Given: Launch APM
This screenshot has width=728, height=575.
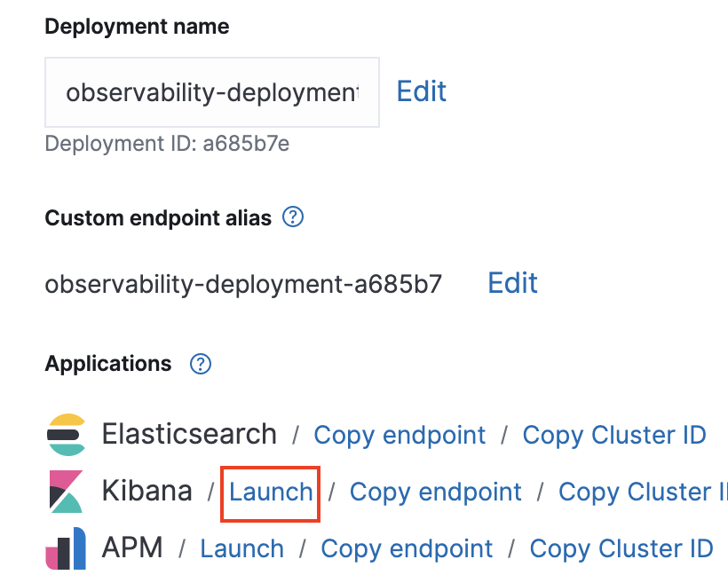Looking at the screenshot, I should click(x=241, y=548).
